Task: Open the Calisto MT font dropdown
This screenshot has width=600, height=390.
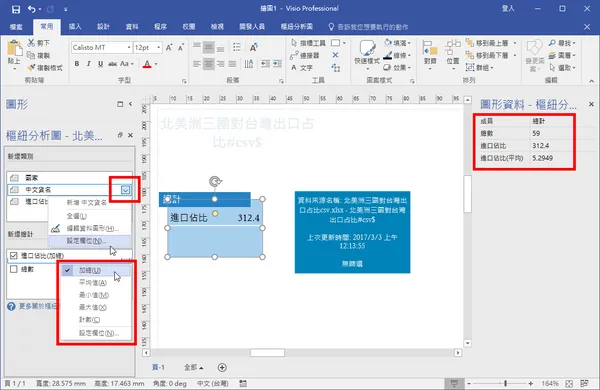Action: point(129,47)
